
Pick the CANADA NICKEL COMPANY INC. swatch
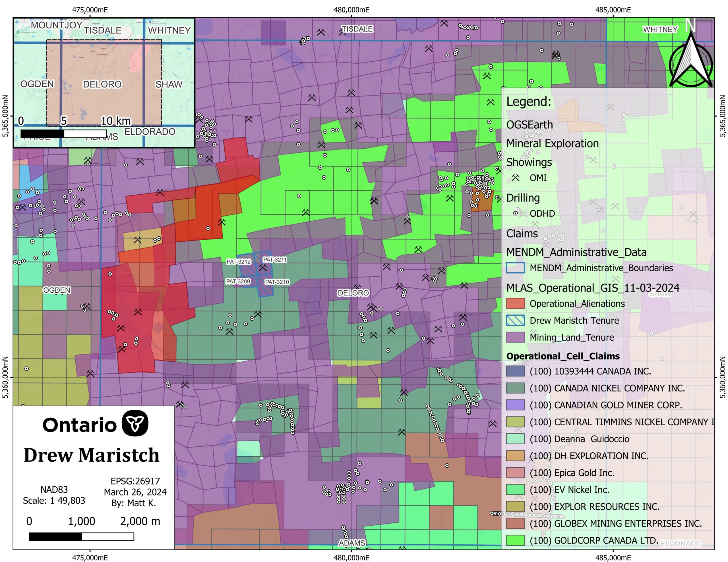(x=515, y=388)
